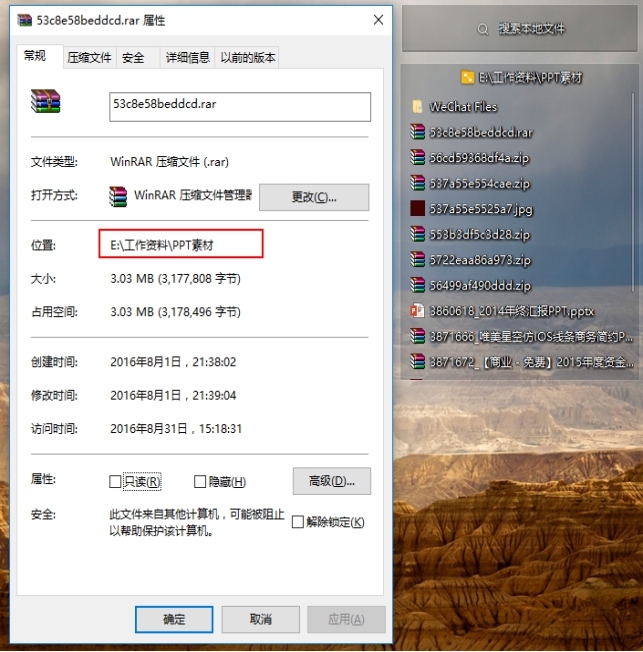Check the 解除锁定(K) unblock checkbox
643x652 pixels.
[298, 522]
